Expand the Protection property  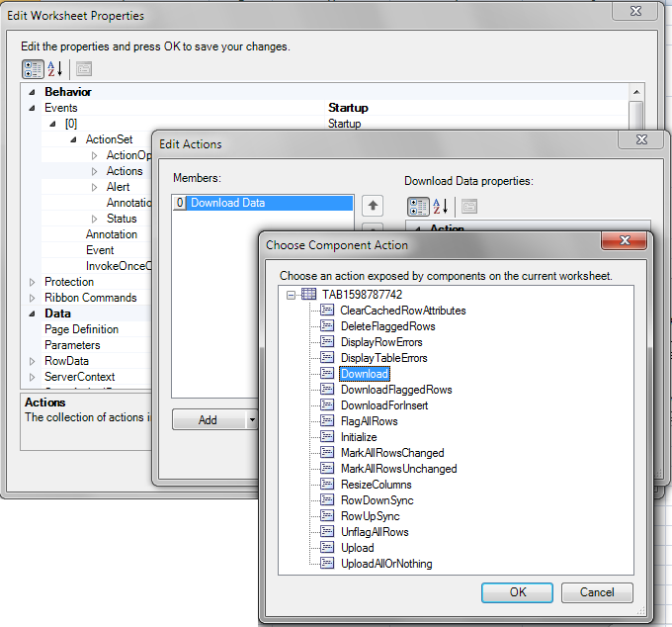33,282
